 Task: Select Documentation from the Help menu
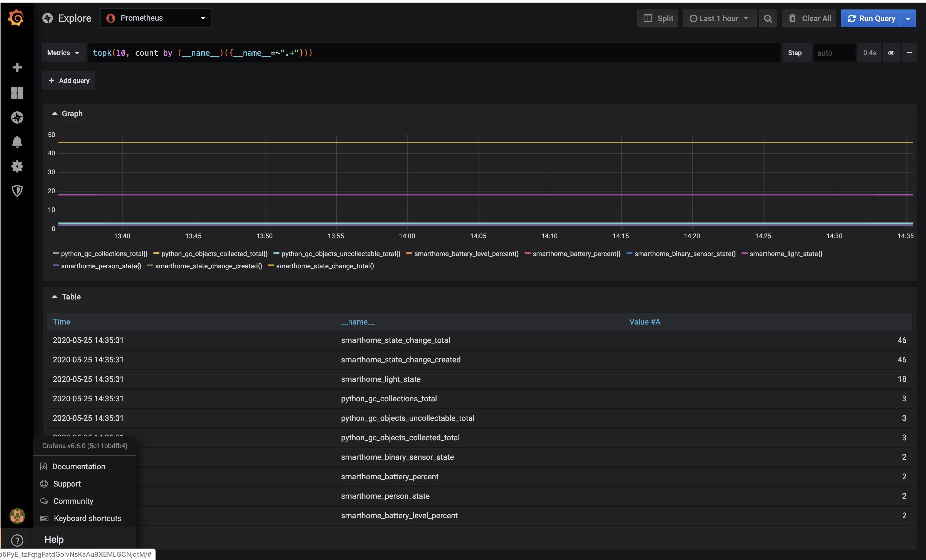coord(79,466)
